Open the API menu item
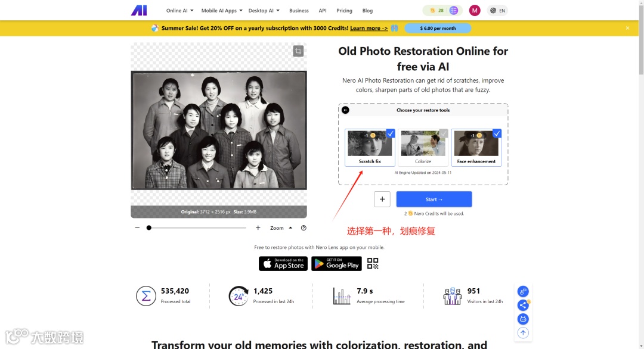 (x=323, y=11)
